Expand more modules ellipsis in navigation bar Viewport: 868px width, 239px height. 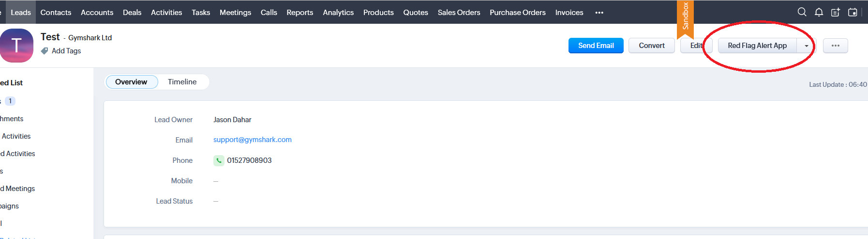(599, 13)
